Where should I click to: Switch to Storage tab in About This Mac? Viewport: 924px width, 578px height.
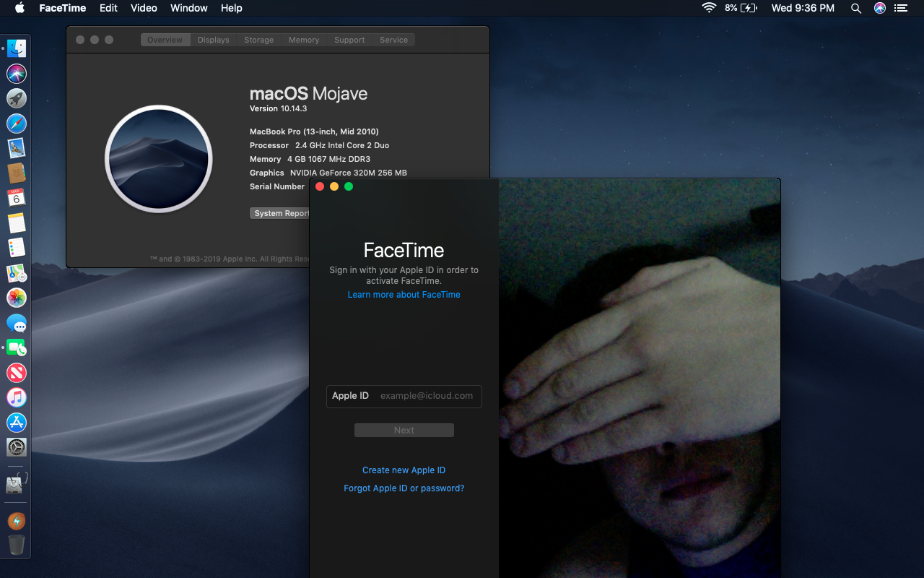coord(258,40)
